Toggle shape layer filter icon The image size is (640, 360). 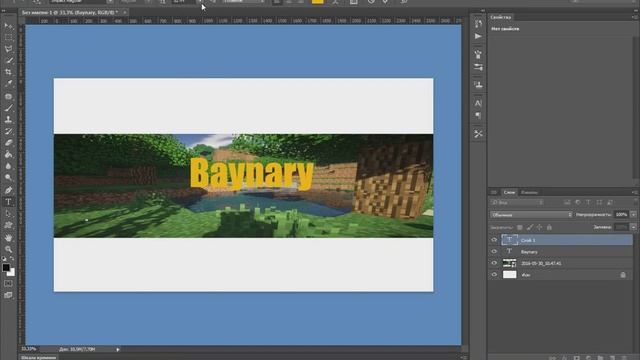(x=599, y=202)
